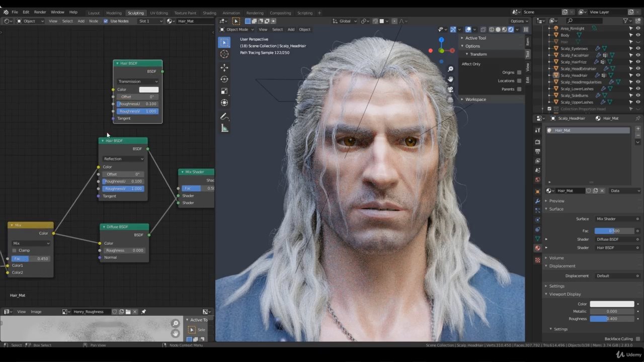This screenshot has width=644, height=362.
Task: Toggle the Use Nodes checkbox
Action: pyautogui.click(x=106, y=21)
